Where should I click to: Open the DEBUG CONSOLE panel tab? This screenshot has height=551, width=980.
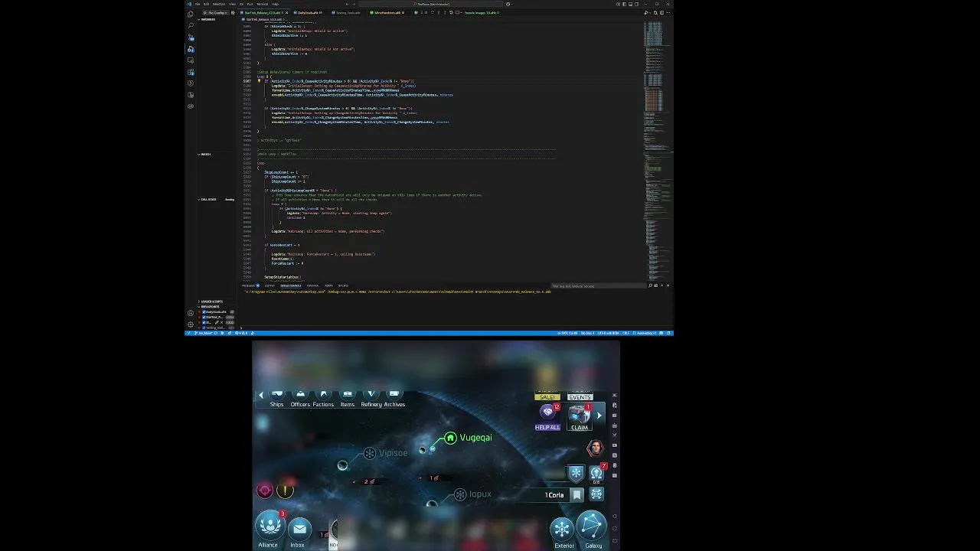290,285
